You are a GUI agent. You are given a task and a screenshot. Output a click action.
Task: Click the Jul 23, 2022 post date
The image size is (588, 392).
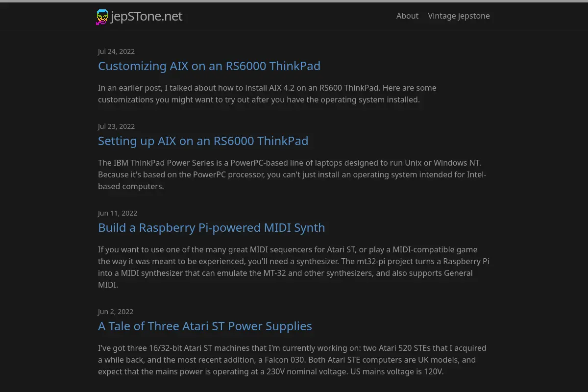tap(116, 126)
